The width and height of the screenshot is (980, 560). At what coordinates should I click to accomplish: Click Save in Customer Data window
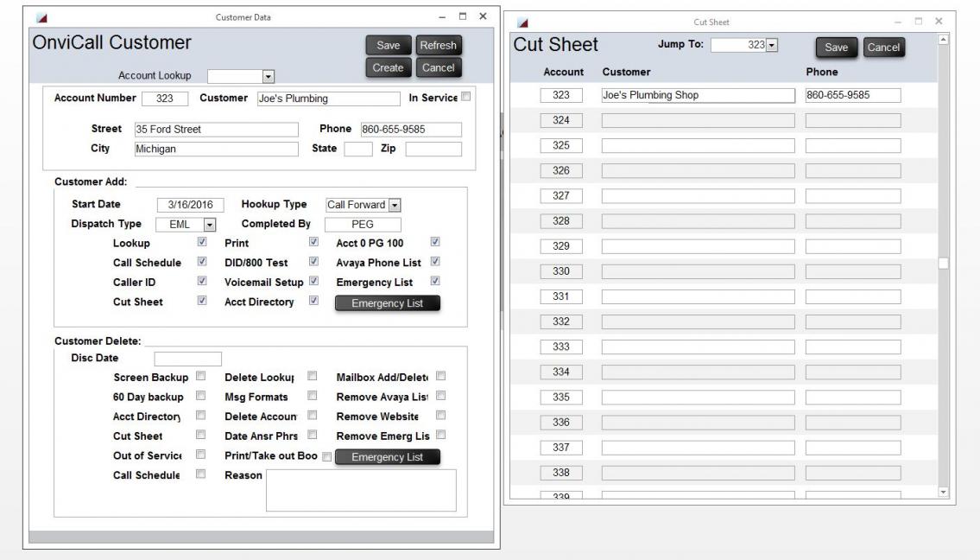[x=389, y=45]
